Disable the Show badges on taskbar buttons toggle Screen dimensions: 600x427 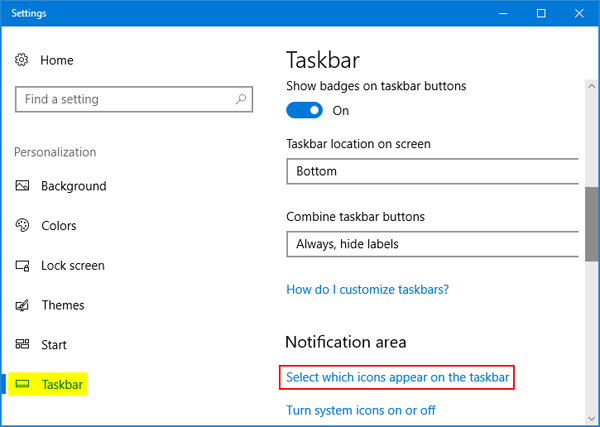[305, 110]
